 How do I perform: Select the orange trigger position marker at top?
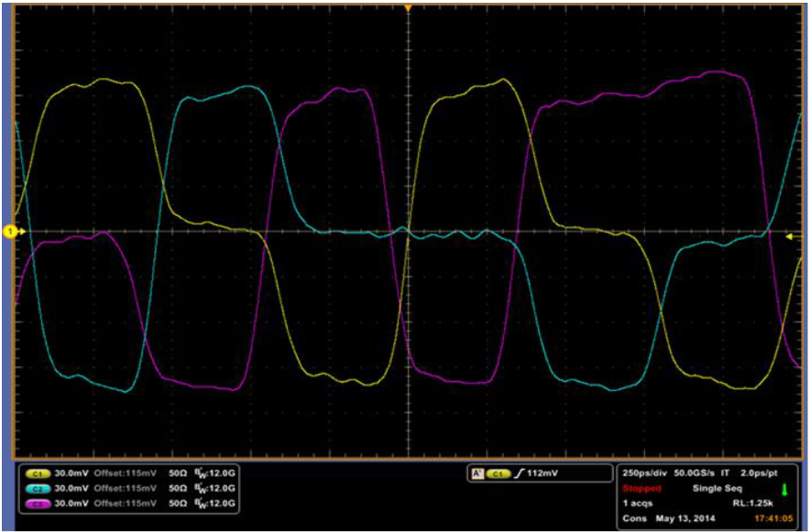point(407,7)
